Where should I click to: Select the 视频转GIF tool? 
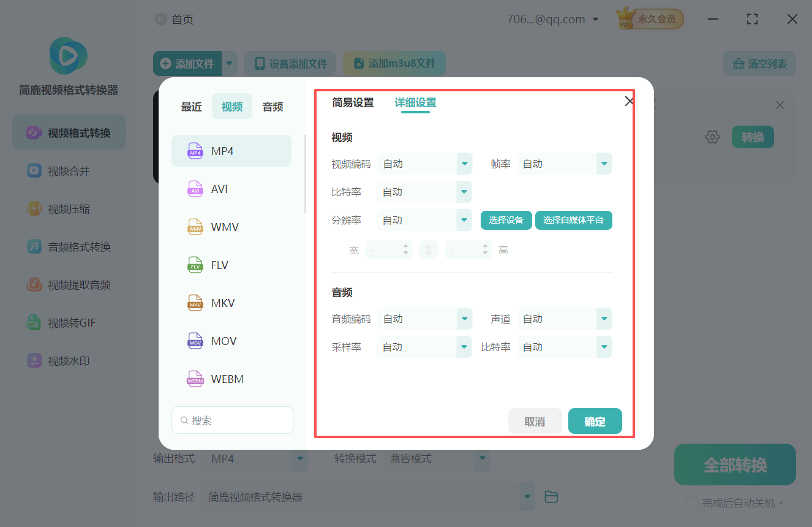[67, 322]
